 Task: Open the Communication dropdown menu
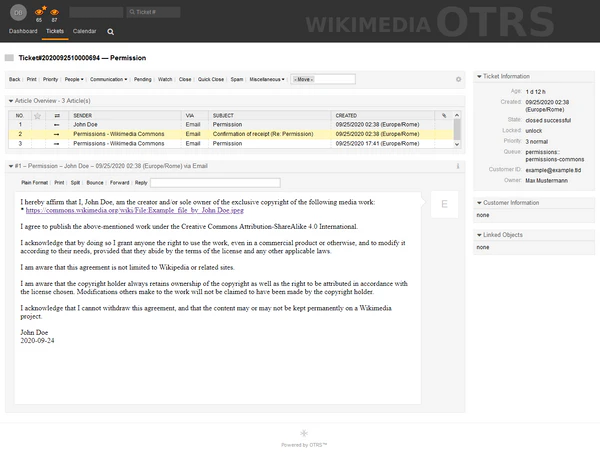108,78
